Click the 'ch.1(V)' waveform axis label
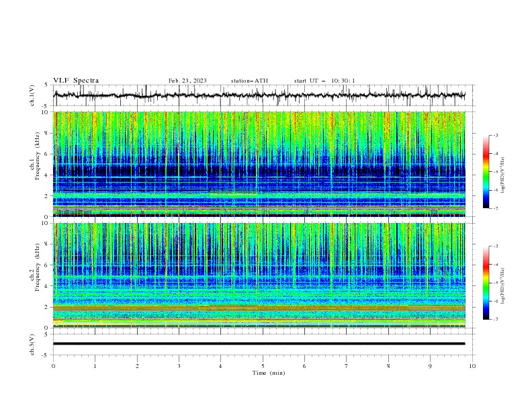Screen dimensions: 532x411 tap(32, 95)
